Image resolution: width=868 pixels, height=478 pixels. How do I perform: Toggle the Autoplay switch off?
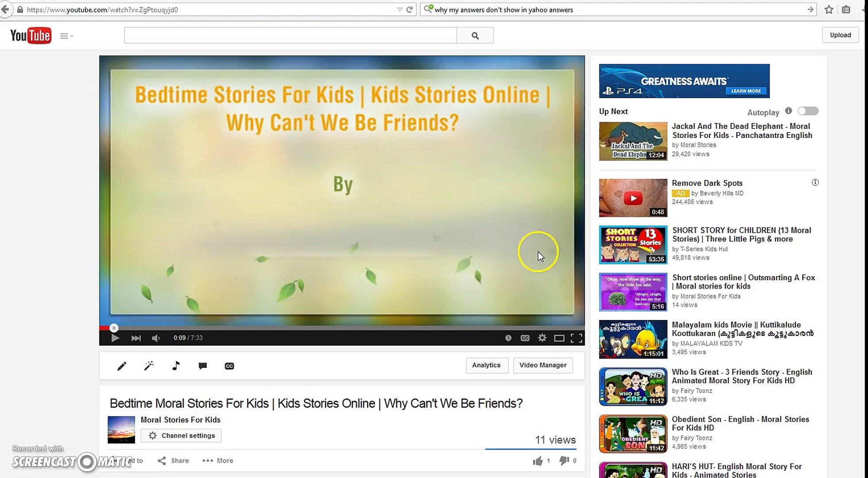(x=808, y=111)
